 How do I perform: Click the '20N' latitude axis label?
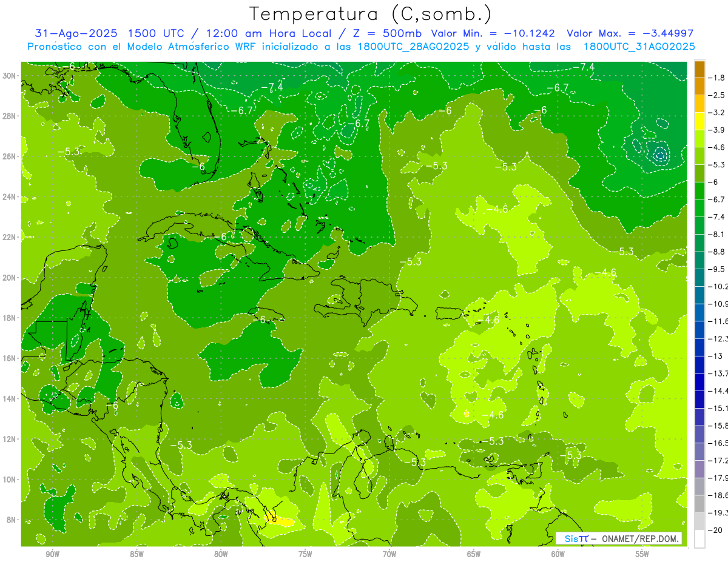click(x=10, y=278)
